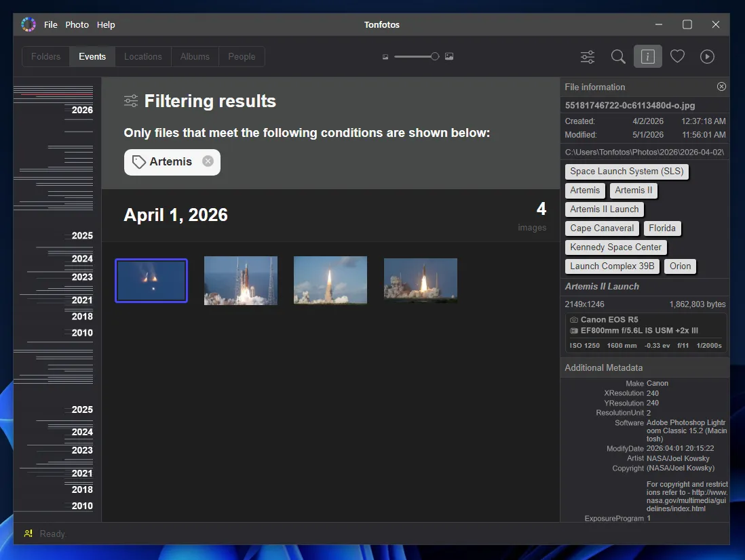The width and height of the screenshot is (745, 560).
Task: Open the Photo menu
Action: [x=77, y=24]
